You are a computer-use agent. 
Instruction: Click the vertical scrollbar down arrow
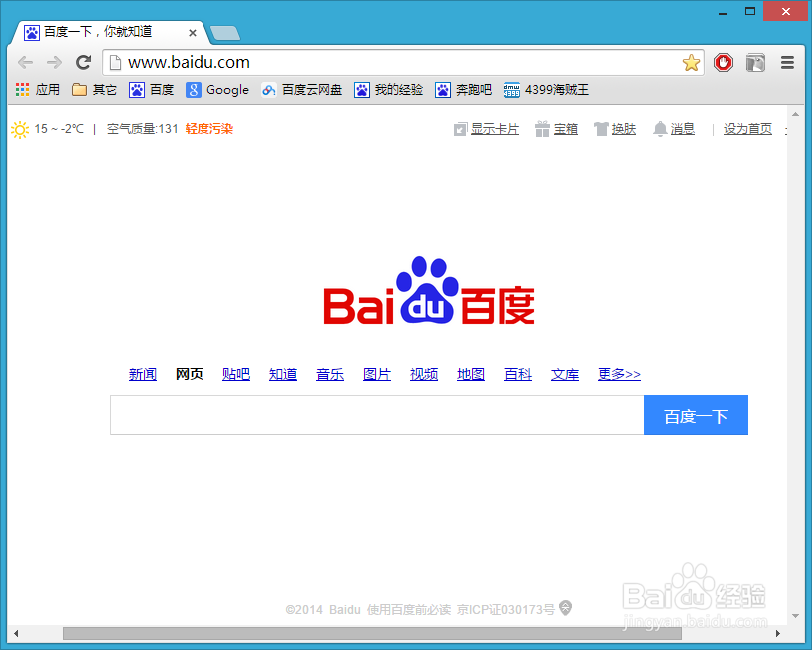795,616
